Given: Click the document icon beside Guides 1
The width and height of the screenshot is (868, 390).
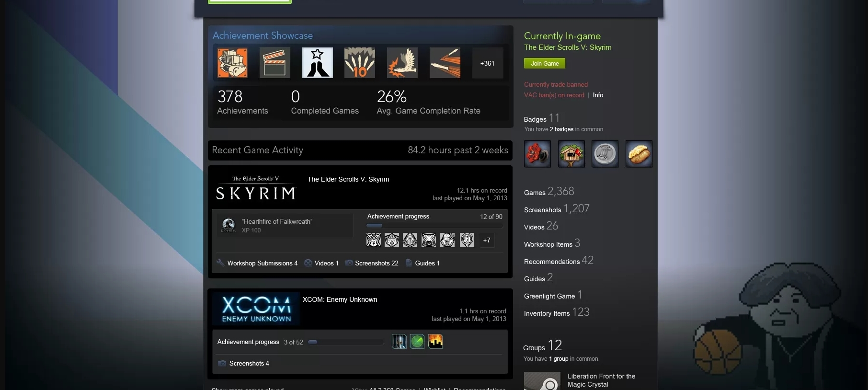Looking at the screenshot, I should 409,263.
